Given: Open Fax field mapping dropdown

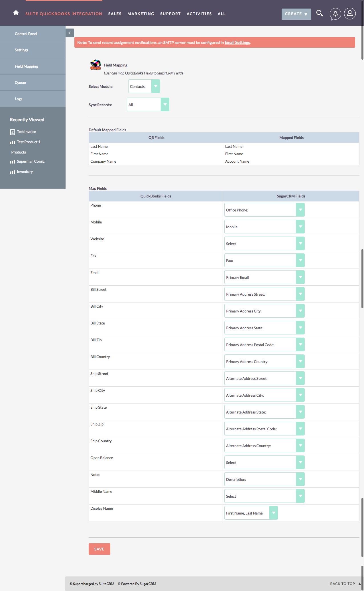Looking at the screenshot, I should 264,260.
